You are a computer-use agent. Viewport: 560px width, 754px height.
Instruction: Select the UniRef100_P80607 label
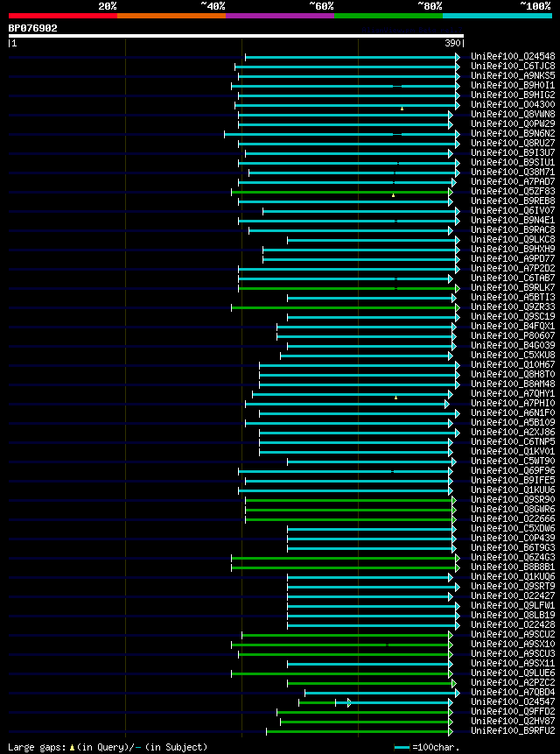tap(513, 335)
